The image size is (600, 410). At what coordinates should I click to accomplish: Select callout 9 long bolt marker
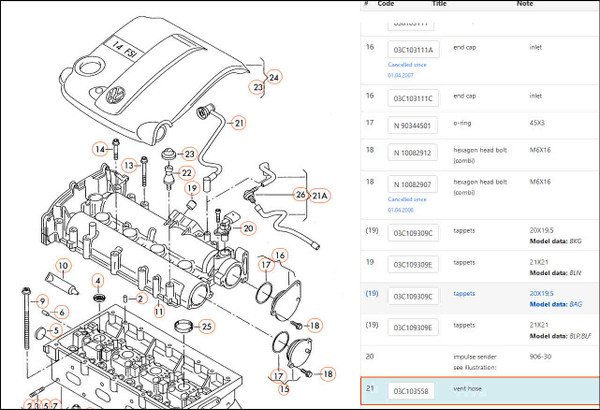click(42, 301)
